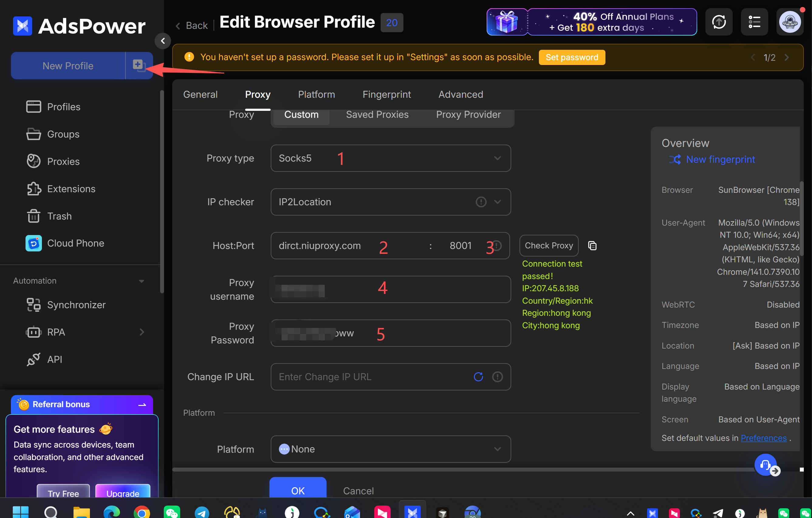Click the update/refresh icon in the header
The image size is (812, 518).
click(719, 22)
